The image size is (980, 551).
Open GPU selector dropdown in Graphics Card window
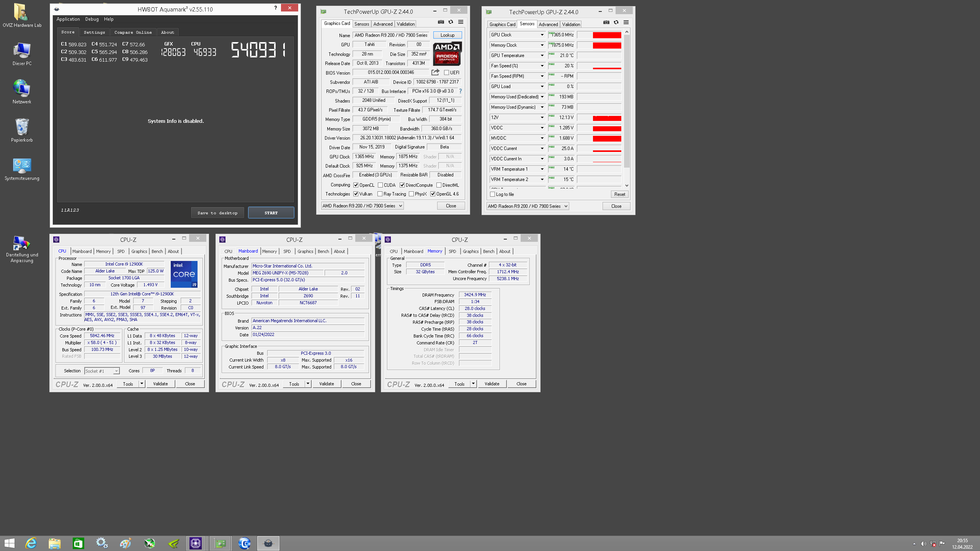tap(363, 206)
